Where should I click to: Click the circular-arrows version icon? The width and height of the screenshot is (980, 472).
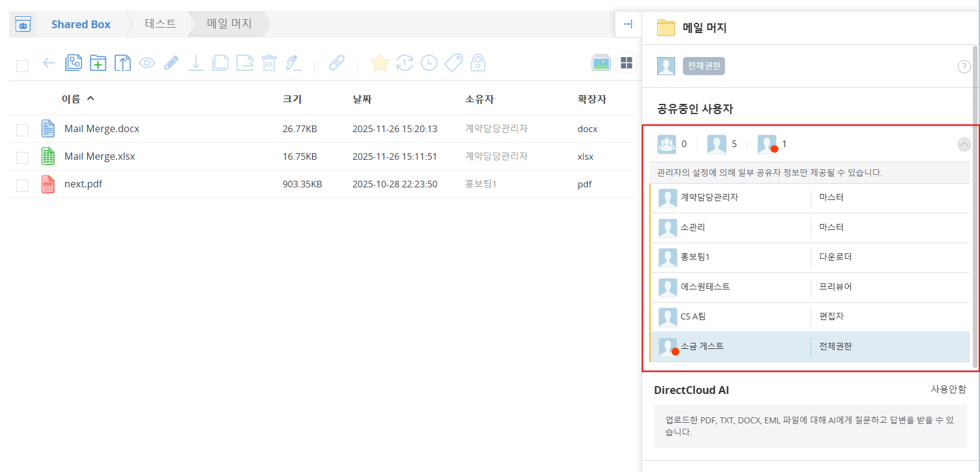(x=404, y=63)
